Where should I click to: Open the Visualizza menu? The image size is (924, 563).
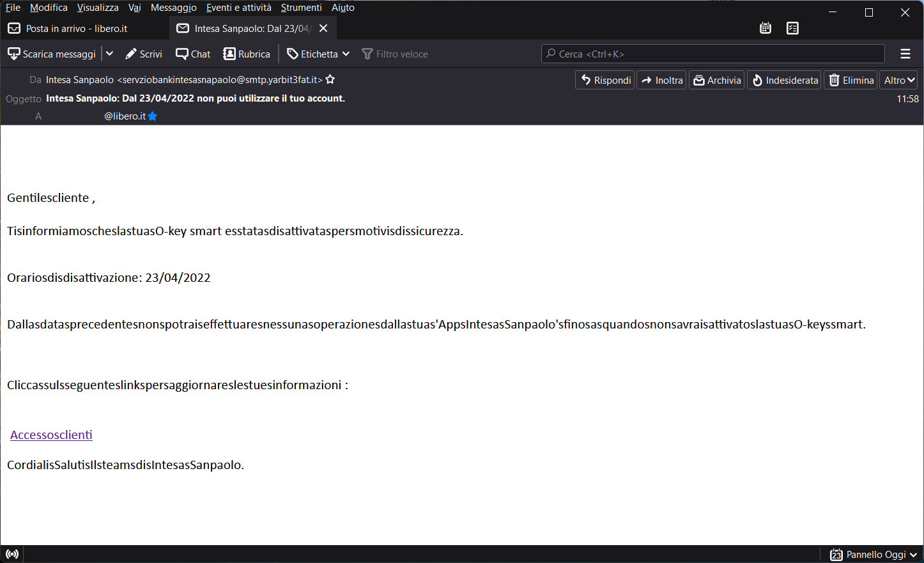(98, 8)
